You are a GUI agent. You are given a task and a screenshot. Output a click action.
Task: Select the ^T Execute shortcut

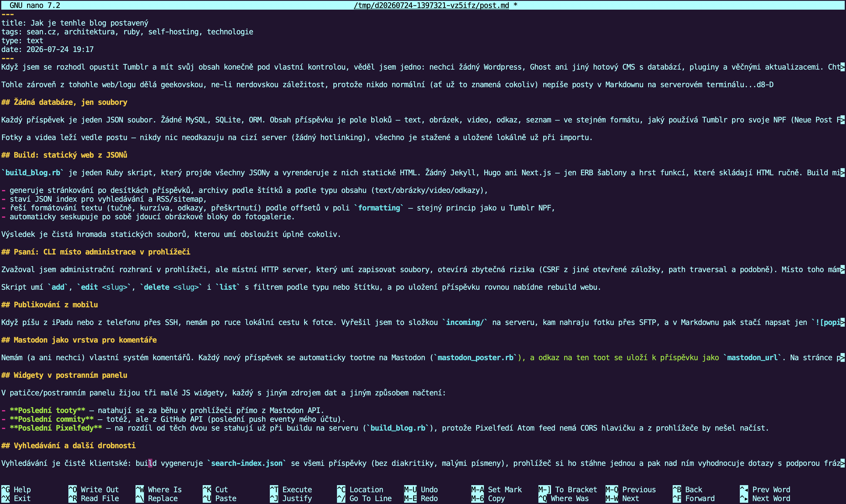pos(291,489)
